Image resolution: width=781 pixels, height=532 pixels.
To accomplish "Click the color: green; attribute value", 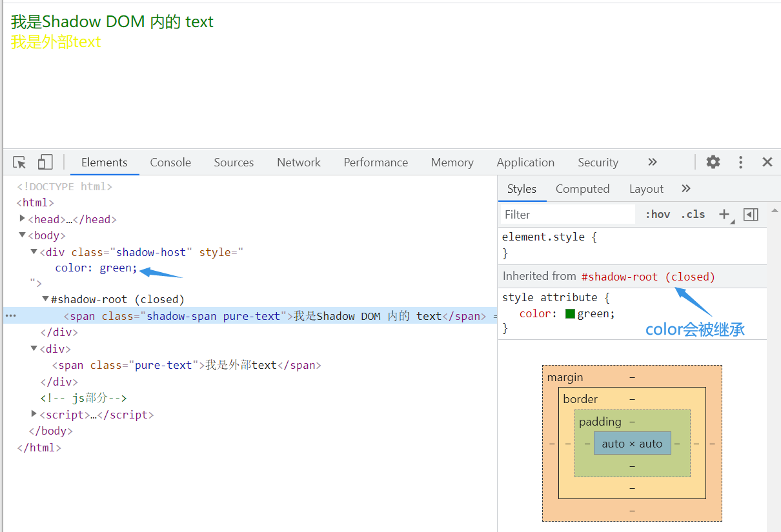I will 96,268.
